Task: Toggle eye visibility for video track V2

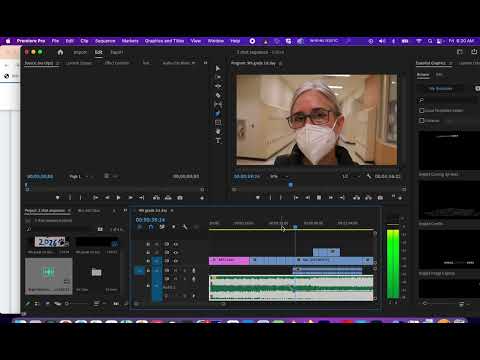Action: [x=176, y=253]
